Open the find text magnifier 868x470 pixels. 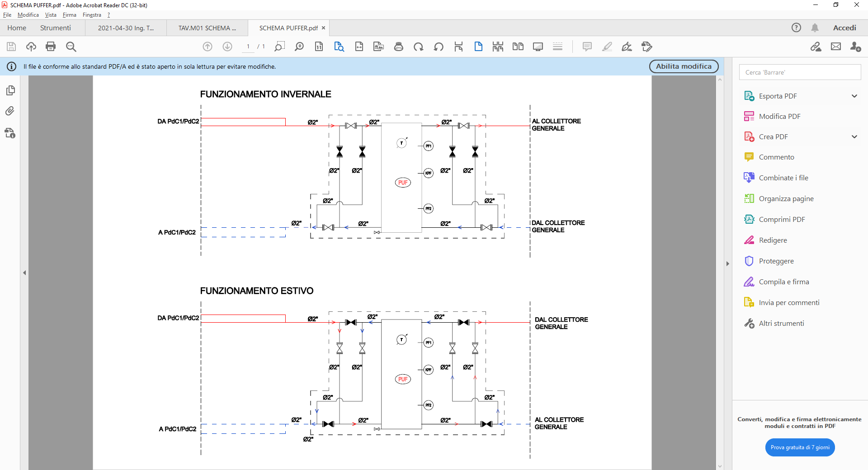point(71,47)
